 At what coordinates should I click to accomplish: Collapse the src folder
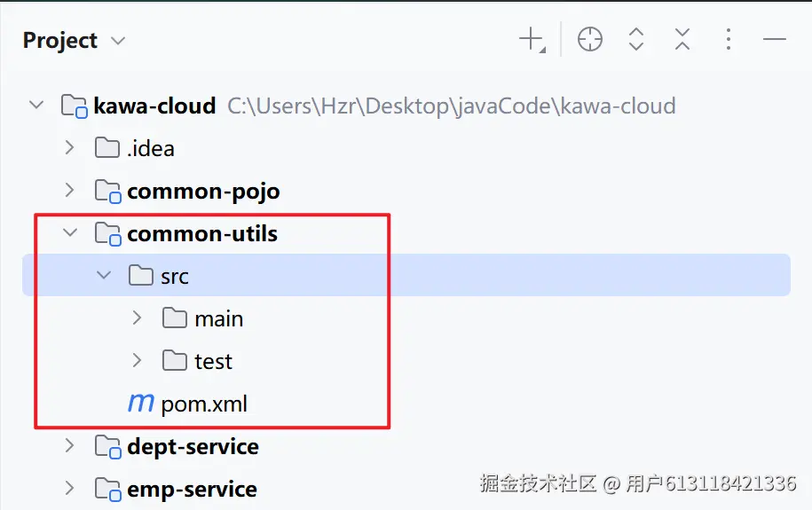[104, 276]
